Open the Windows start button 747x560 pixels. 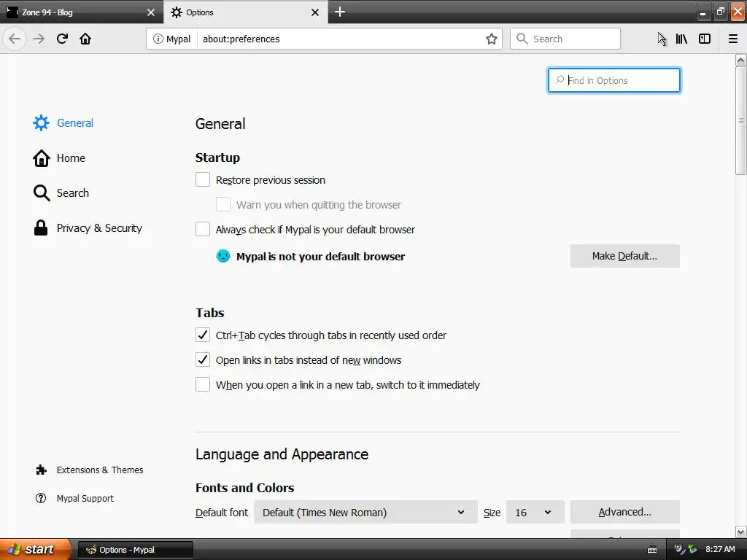[34, 550]
